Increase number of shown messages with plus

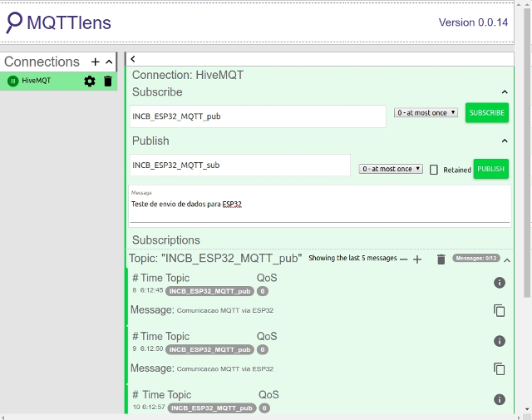tap(417, 259)
